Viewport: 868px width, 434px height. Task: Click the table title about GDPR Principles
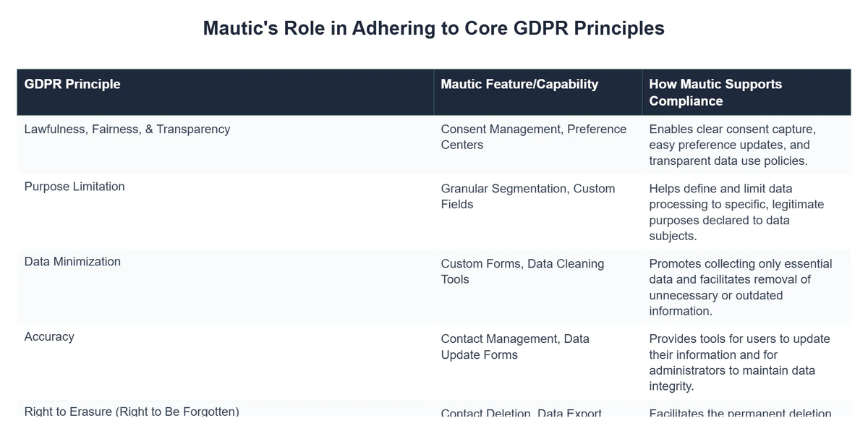433,28
